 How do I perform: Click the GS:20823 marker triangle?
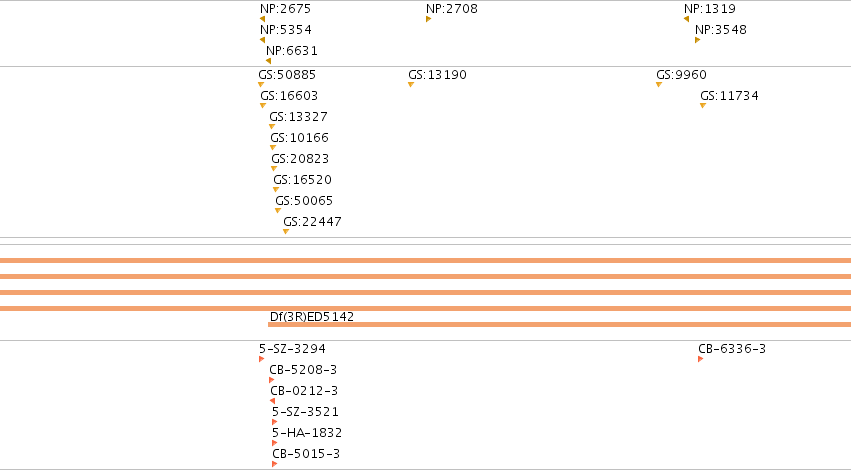[274, 169]
